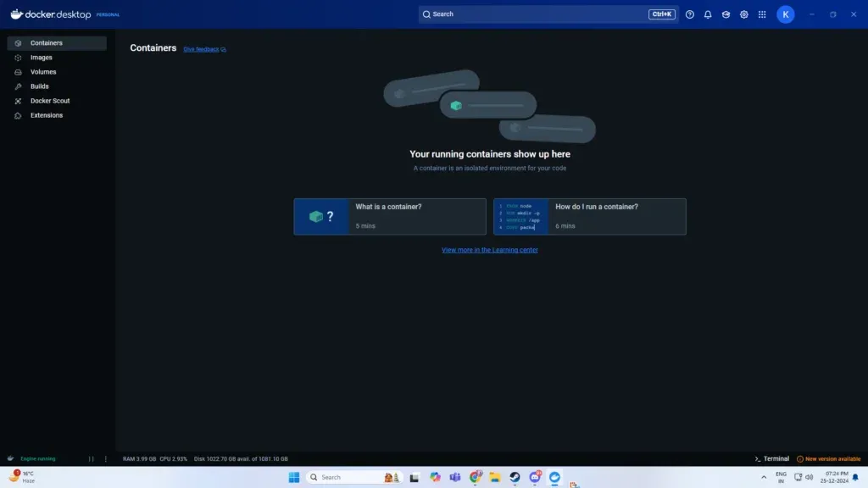Switch to the Images section
This screenshot has height=488, width=868.
click(x=42, y=57)
